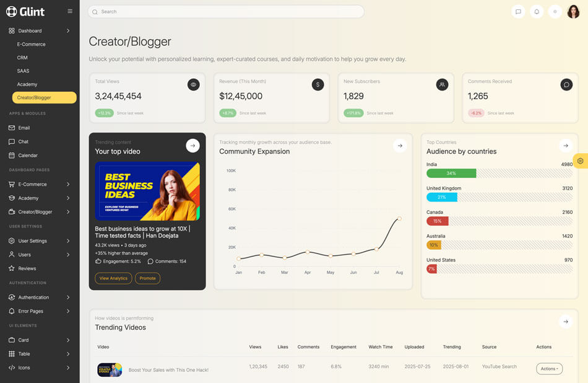
Task: Open the chat messages icon in top bar
Action: tap(518, 12)
